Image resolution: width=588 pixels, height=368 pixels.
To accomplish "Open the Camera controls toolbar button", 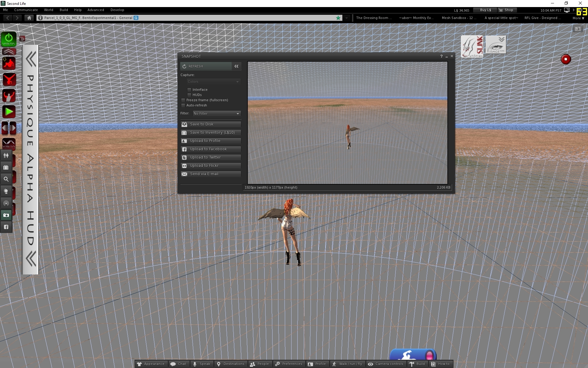I will click(x=386, y=364).
